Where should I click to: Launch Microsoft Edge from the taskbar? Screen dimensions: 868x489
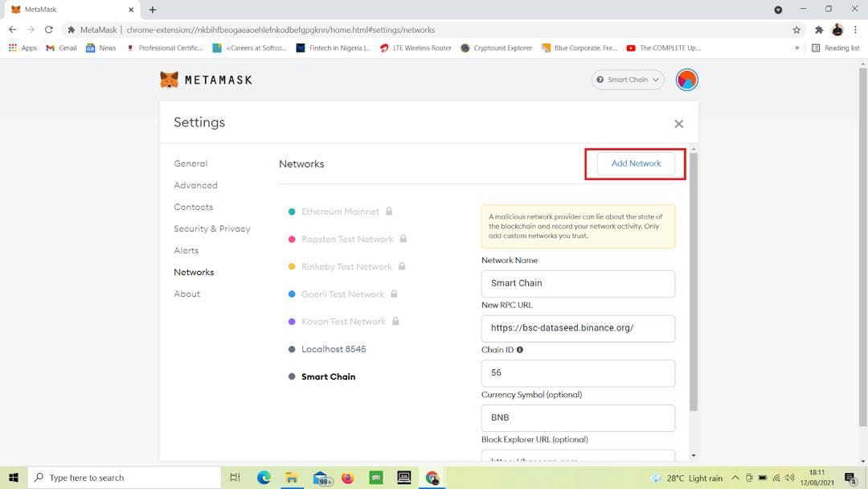point(264,478)
